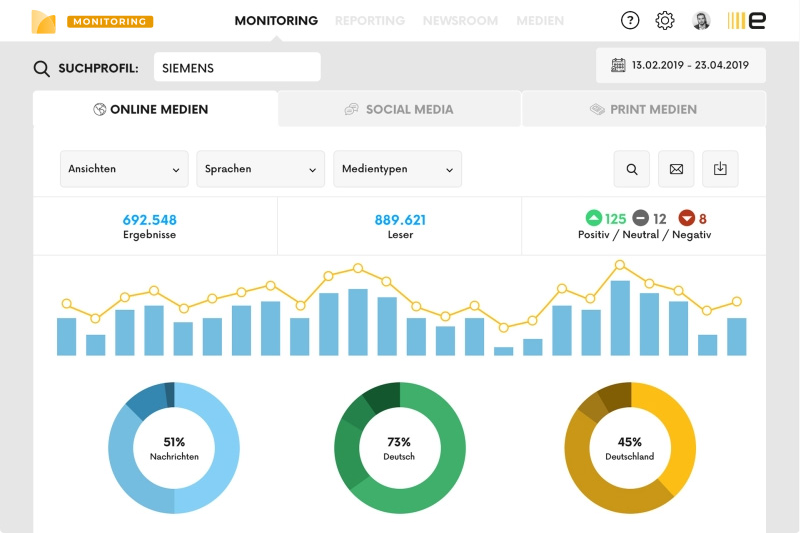Screen dimensions: 800x533
Task: Click the green positive sentiment arrow icon
Action: (593, 218)
